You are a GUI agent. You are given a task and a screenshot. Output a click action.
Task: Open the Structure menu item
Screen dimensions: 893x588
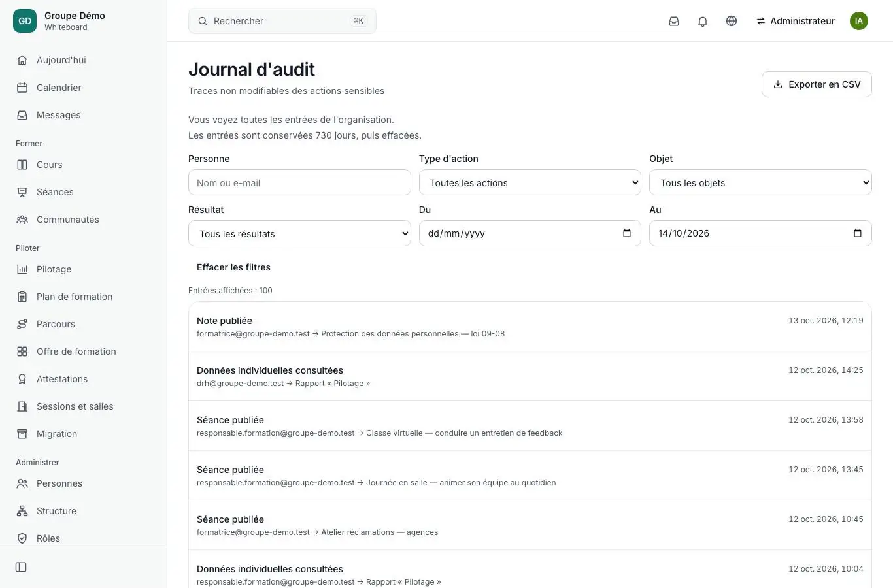point(84,511)
